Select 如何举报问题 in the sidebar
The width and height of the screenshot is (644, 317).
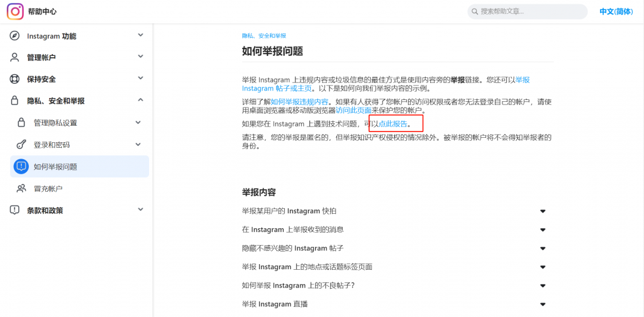pyautogui.click(x=79, y=166)
